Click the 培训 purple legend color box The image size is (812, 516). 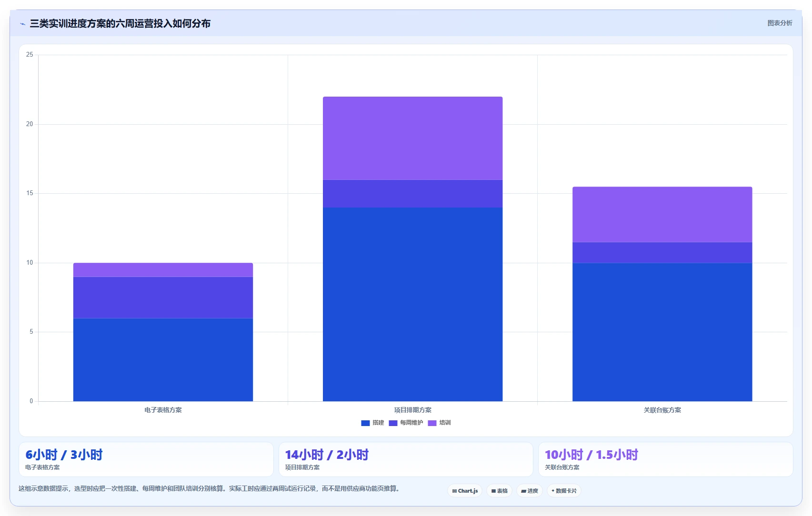click(432, 423)
